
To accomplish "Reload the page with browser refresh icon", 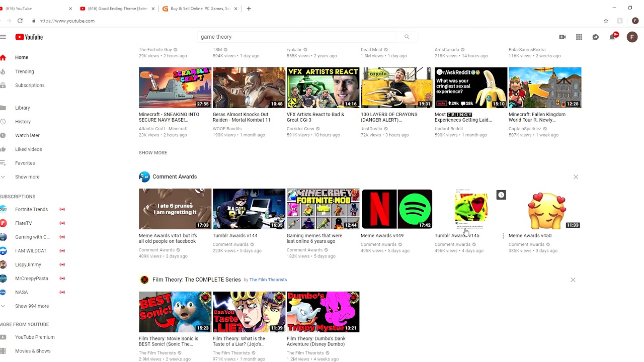I will pos(20,21).
